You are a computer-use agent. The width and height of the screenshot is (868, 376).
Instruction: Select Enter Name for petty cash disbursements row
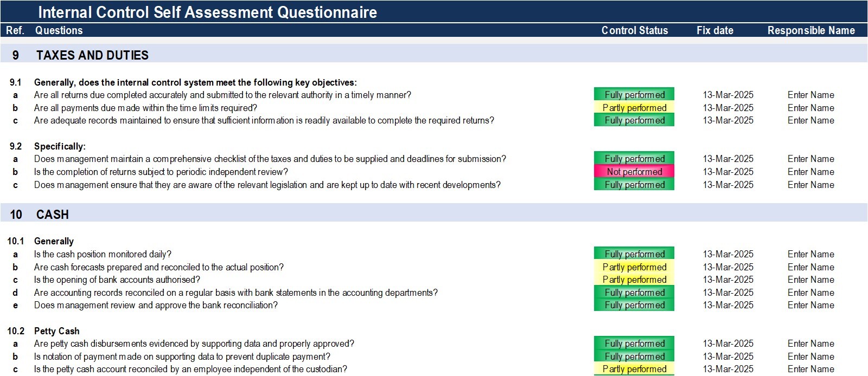(x=810, y=343)
